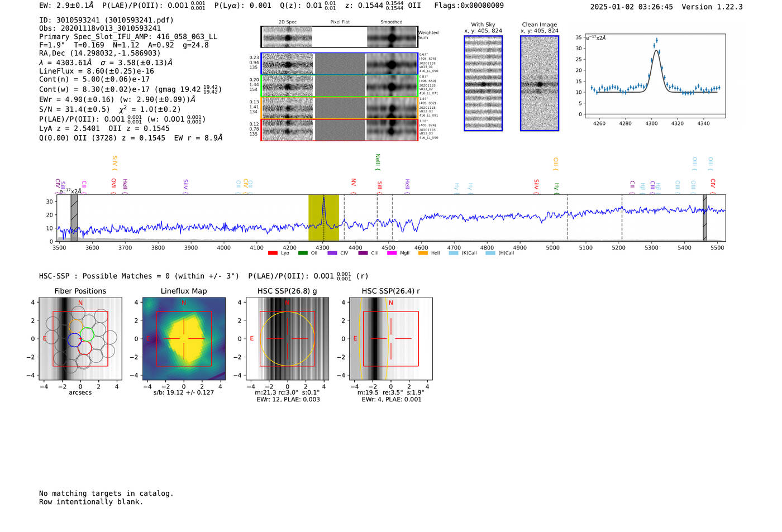The height and width of the screenshot is (532, 782).
Task: Click the red OVI line label
Action: click(113, 186)
